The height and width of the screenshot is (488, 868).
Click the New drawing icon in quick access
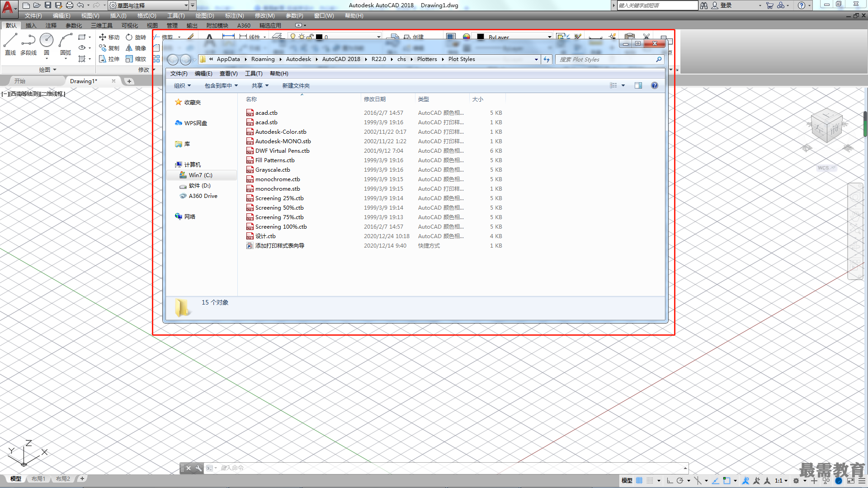[x=26, y=5]
